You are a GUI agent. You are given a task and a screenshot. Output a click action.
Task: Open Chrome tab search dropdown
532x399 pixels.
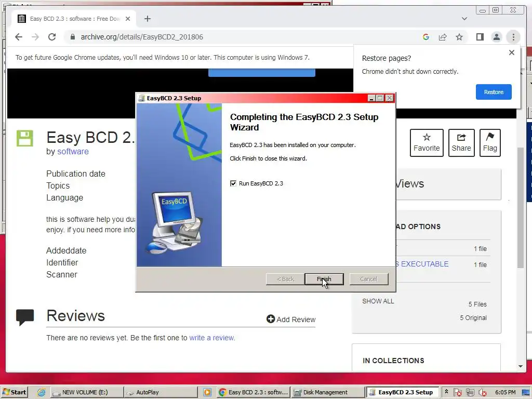tap(464, 19)
